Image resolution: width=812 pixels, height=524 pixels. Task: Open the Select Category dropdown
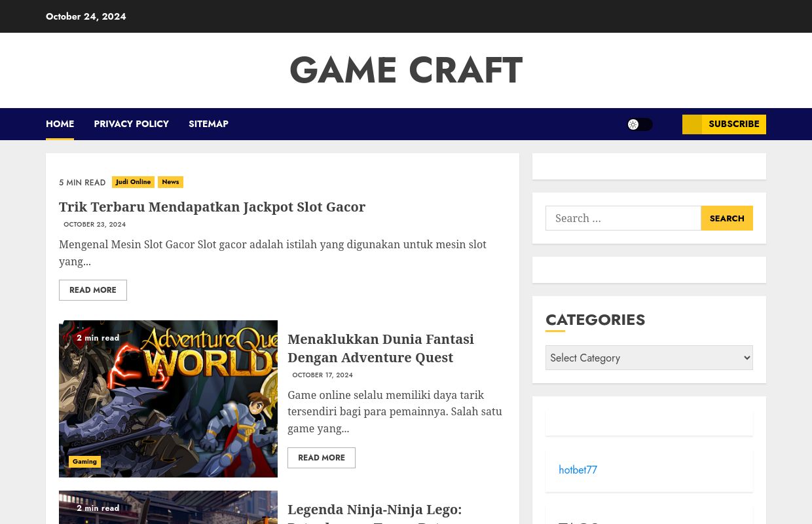point(649,358)
